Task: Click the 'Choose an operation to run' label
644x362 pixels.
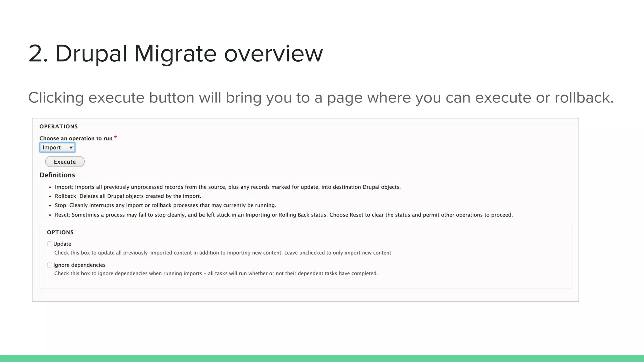Action: (76, 138)
